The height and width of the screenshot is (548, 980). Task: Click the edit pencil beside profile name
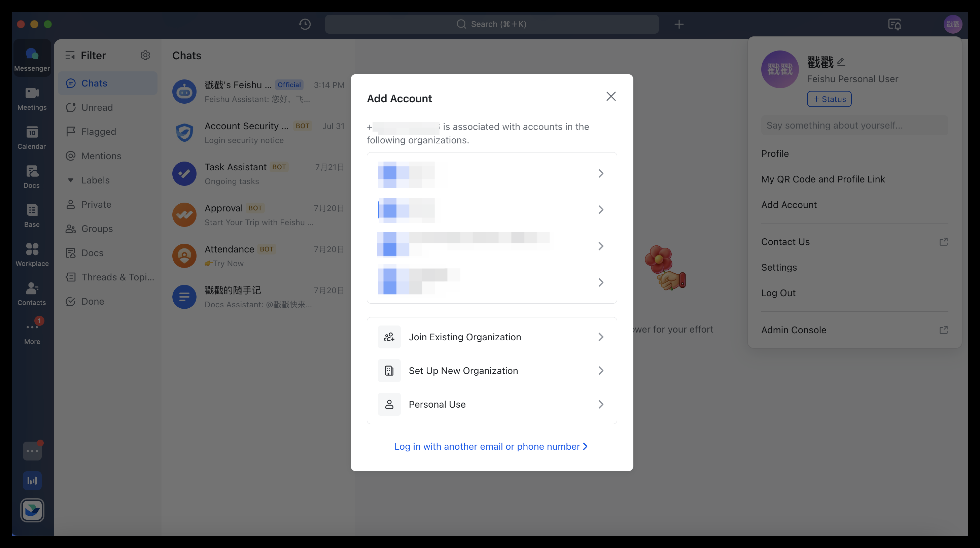click(841, 62)
